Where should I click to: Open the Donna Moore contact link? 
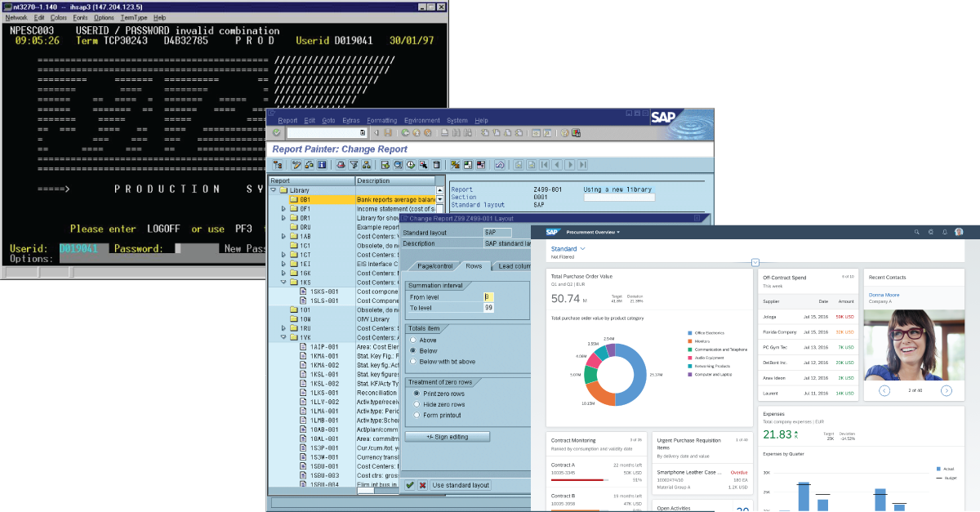[884, 294]
